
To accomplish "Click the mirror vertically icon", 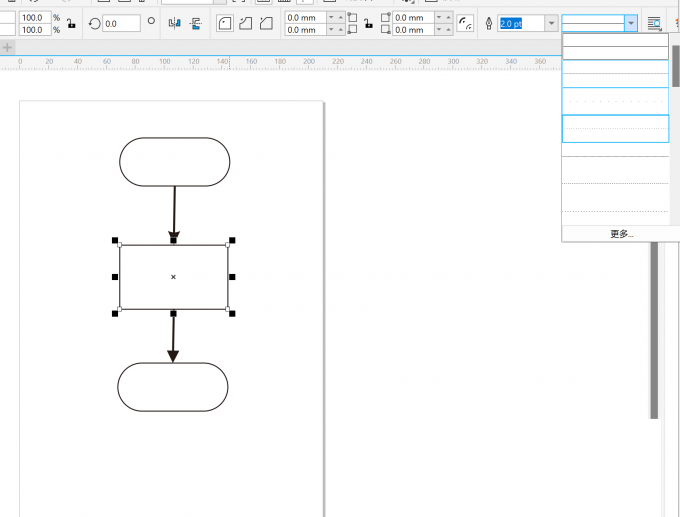I will tap(195, 23).
